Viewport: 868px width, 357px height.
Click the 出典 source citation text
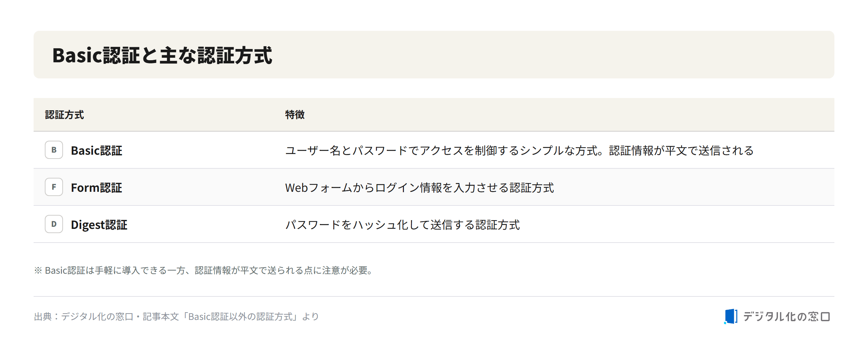(x=176, y=317)
